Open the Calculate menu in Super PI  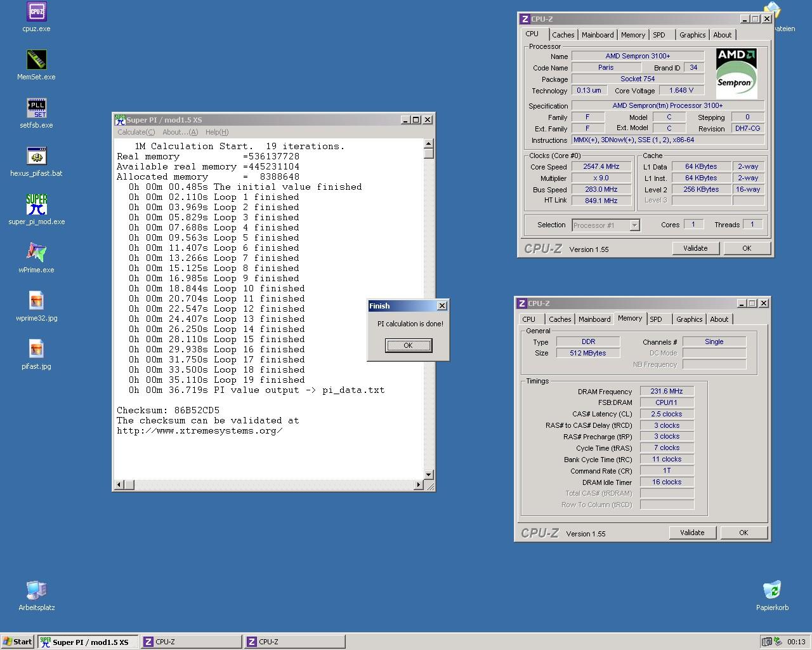tap(136, 132)
